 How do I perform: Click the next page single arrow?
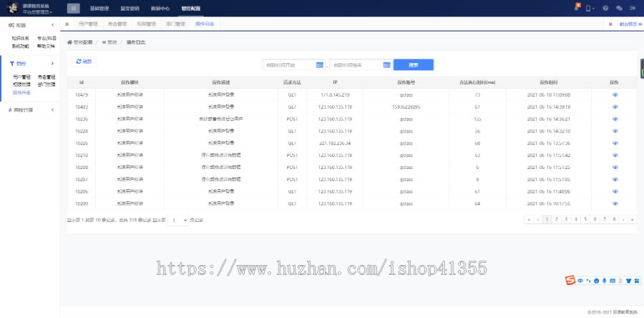623,219
